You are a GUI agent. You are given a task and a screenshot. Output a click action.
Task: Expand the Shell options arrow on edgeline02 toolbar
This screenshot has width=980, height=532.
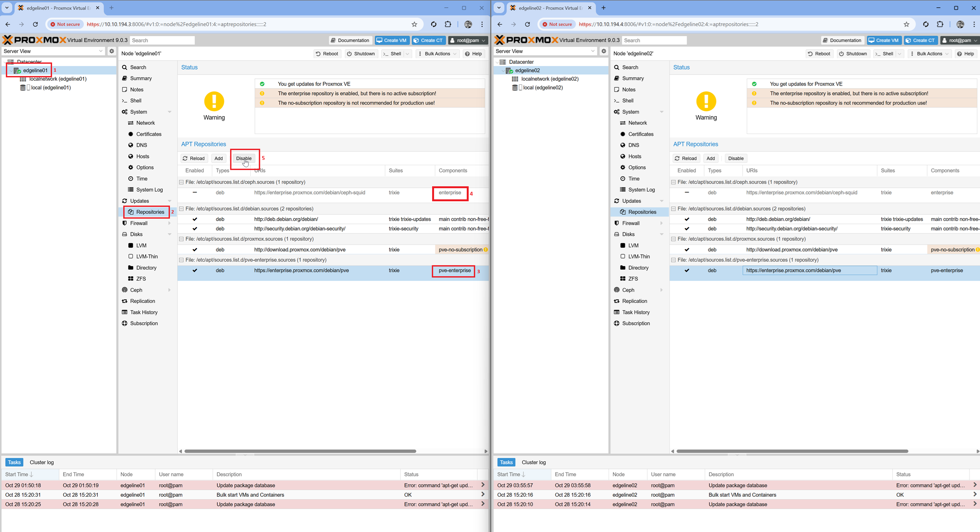[900, 54]
